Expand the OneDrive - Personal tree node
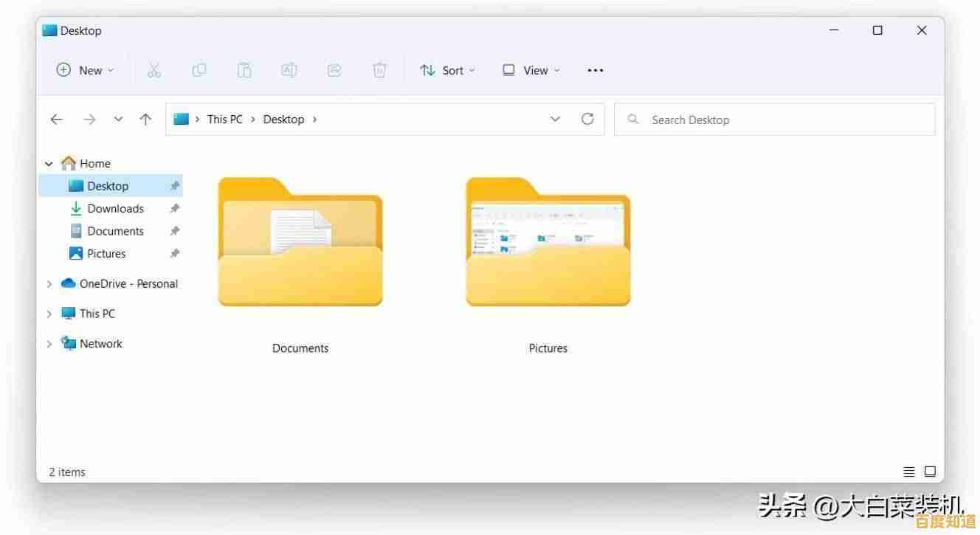Image resolution: width=980 pixels, height=535 pixels. [x=49, y=283]
